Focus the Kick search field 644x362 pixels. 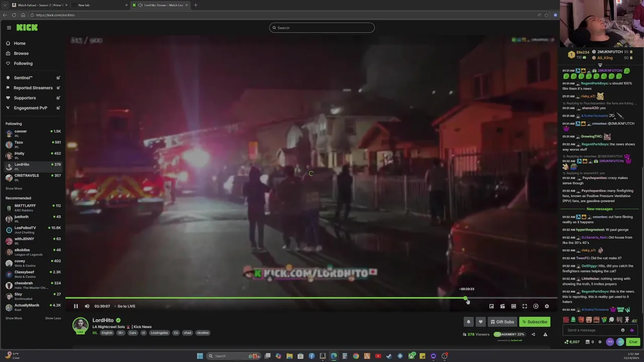pos(322,28)
